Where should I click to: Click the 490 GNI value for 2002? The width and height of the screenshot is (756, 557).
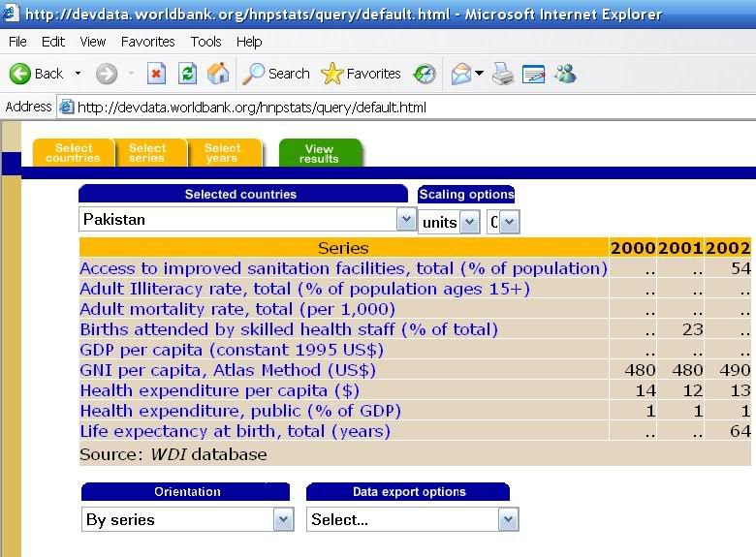click(735, 370)
